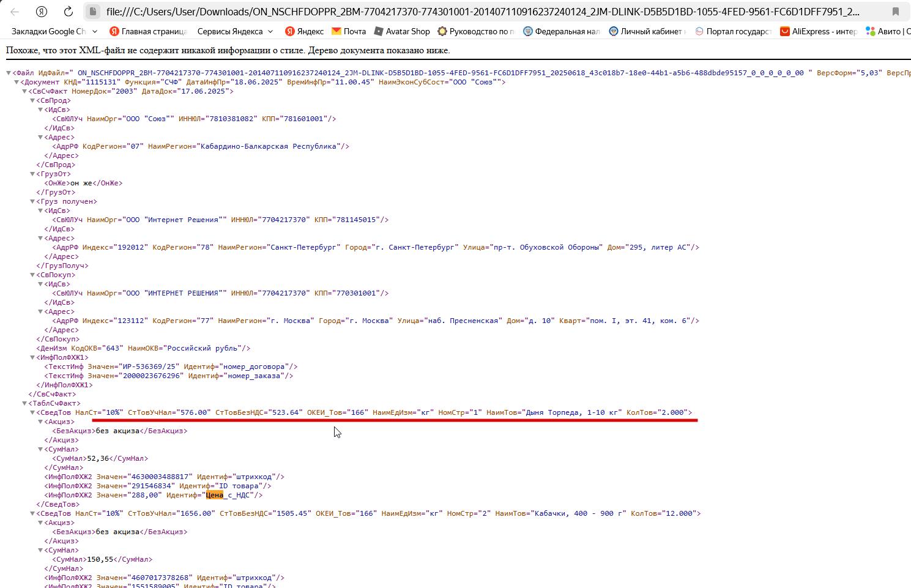Collapse the ГрузОт node
911x588 pixels.
tap(32, 174)
